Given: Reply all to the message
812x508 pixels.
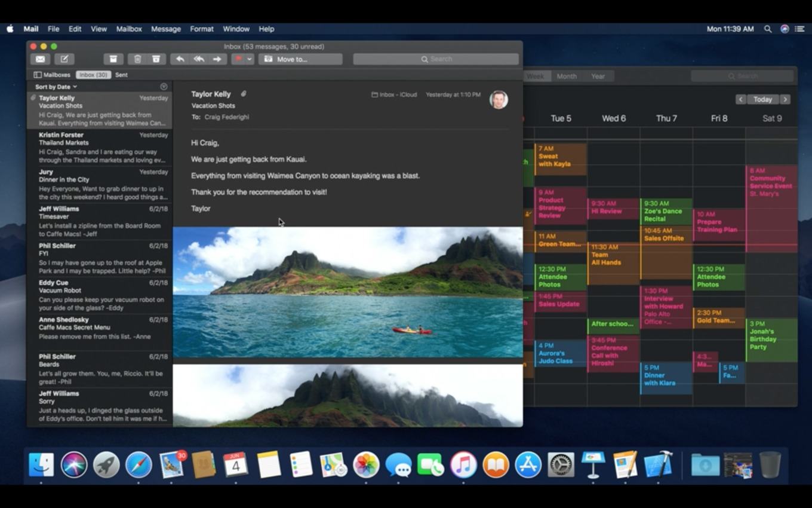Looking at the screenshot, I should 199,59.
